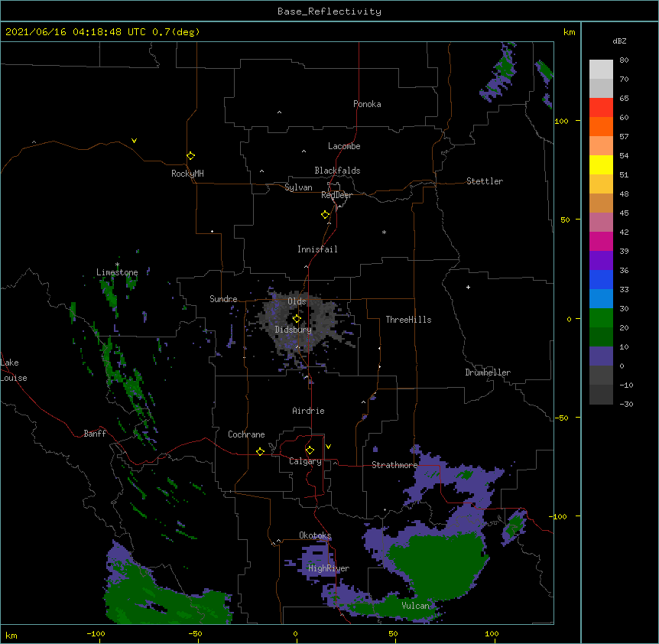The height and width of the screenshot is (644, 659).
Task: Click the HighRiver town label
Action: (x=329, y=568)
